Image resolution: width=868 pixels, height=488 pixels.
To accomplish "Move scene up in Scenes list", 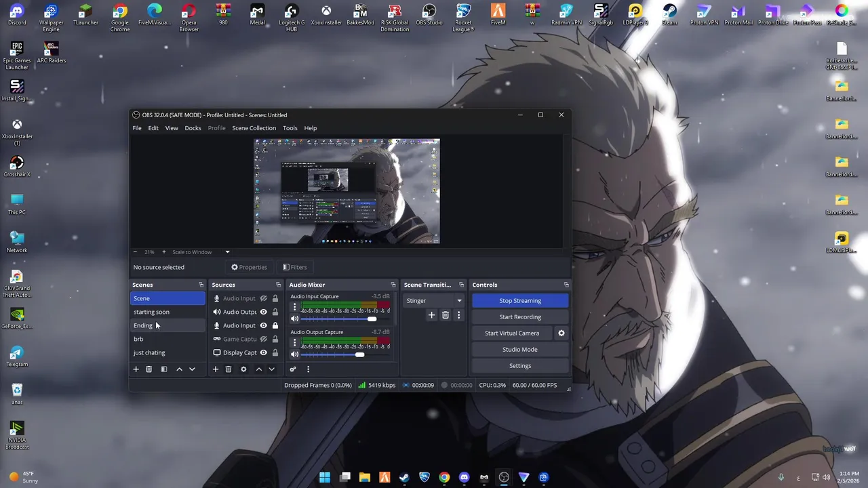I will (x=179, y=369).
